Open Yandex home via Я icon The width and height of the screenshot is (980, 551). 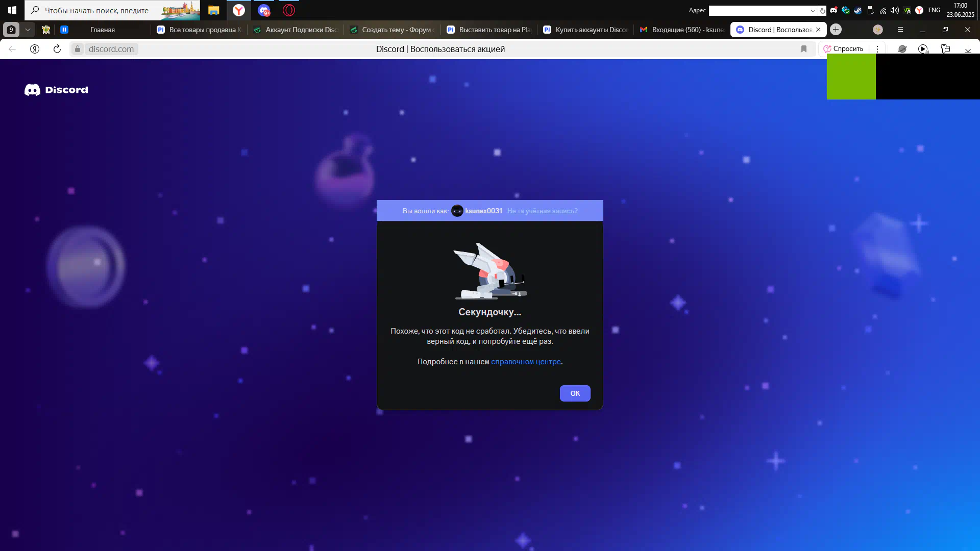click(35, 49)
